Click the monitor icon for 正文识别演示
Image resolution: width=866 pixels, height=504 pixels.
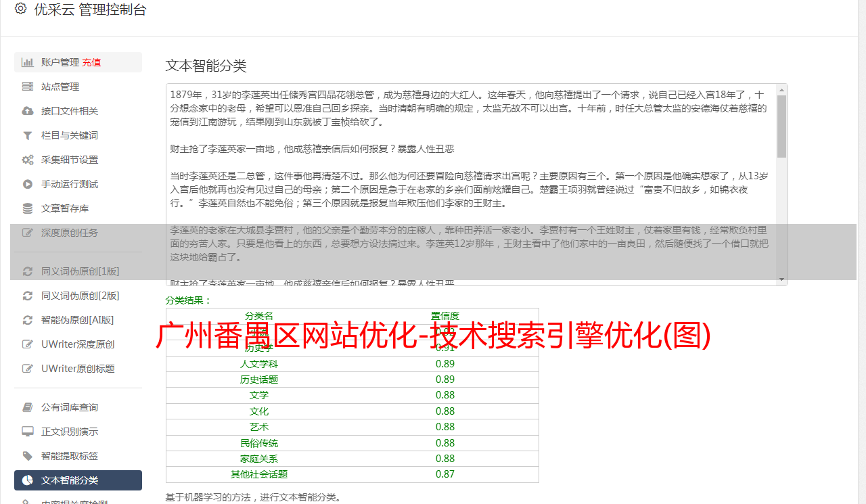tap(28, 432)
